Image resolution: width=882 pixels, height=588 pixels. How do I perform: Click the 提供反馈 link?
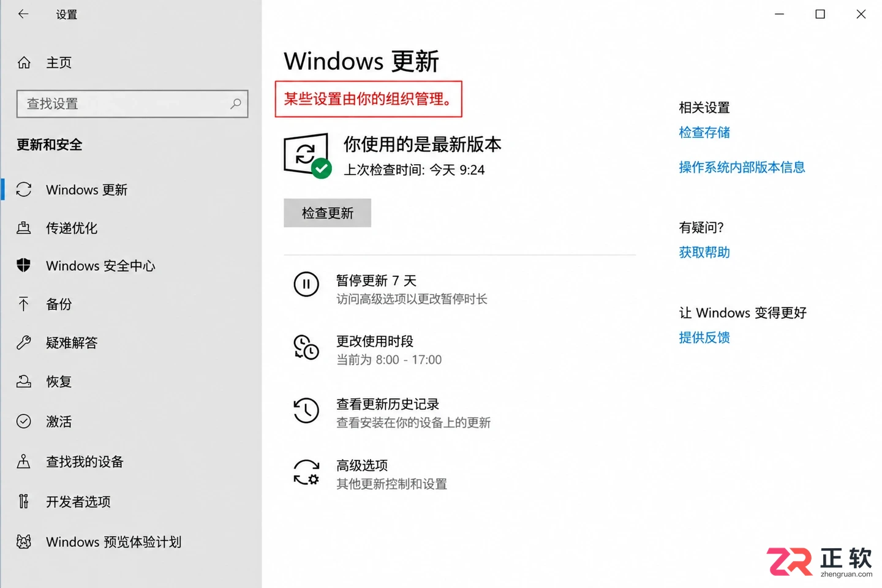coord(704,337)
